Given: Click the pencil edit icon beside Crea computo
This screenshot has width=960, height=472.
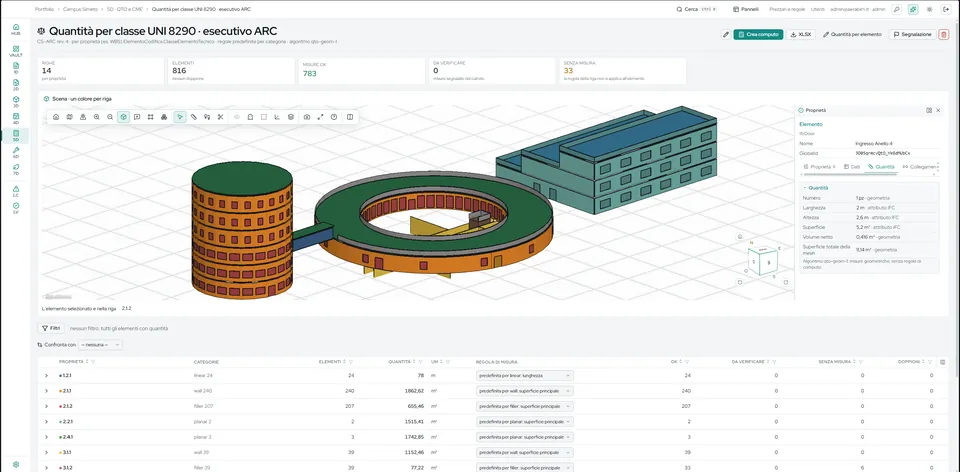Looking at the screenshot, I should tap(726, 35).
